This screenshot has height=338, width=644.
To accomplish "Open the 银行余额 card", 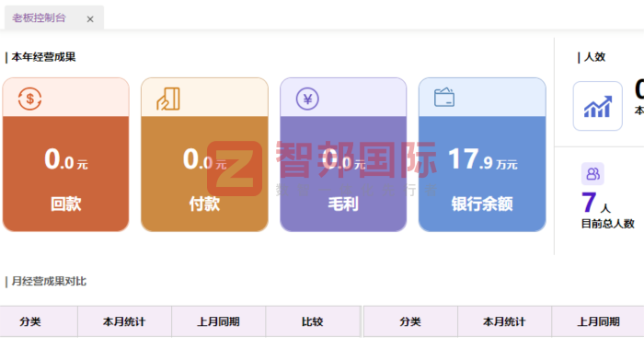I will pos(482,155).
